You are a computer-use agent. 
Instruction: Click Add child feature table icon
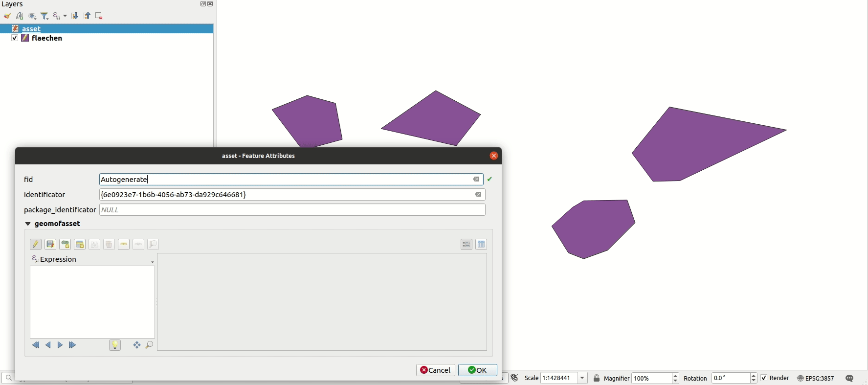pos(80,245)
